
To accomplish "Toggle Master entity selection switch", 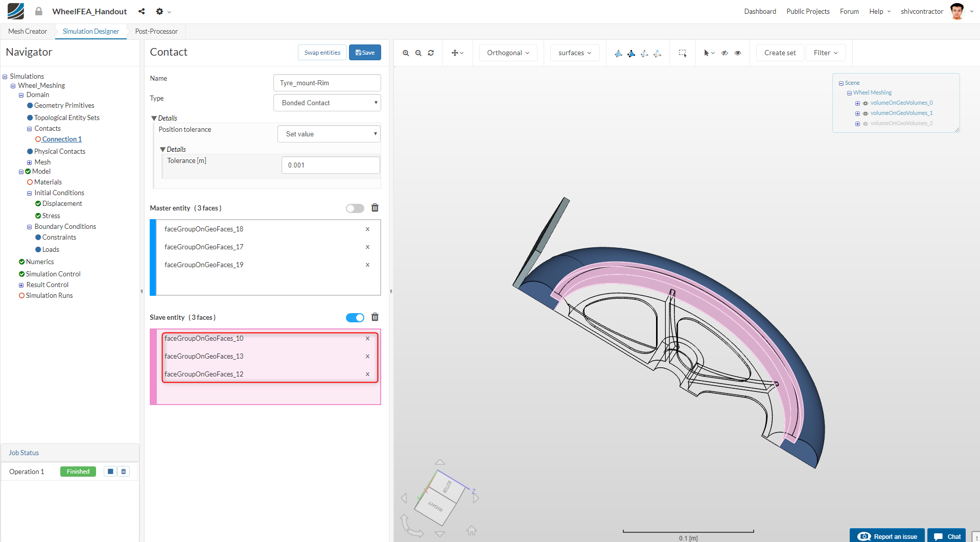I will click(355, 208).
